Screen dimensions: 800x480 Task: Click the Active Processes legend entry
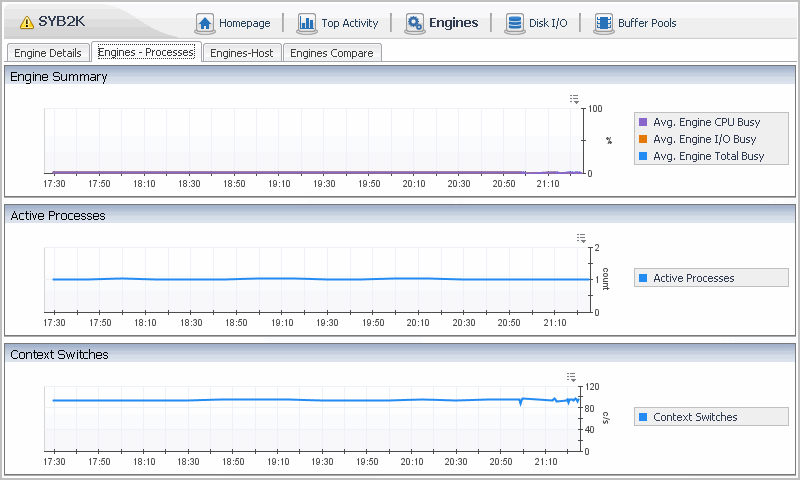click(x=693, y=278)
